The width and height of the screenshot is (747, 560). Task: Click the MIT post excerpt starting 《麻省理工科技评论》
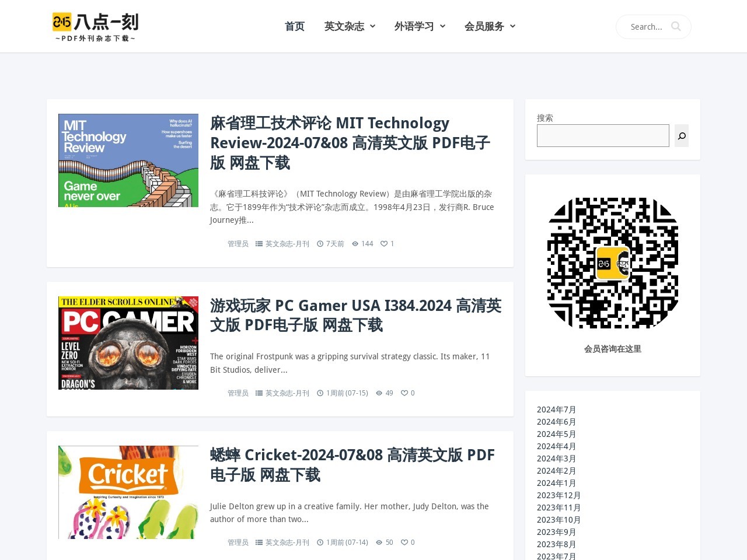click(x=352, y=206)
